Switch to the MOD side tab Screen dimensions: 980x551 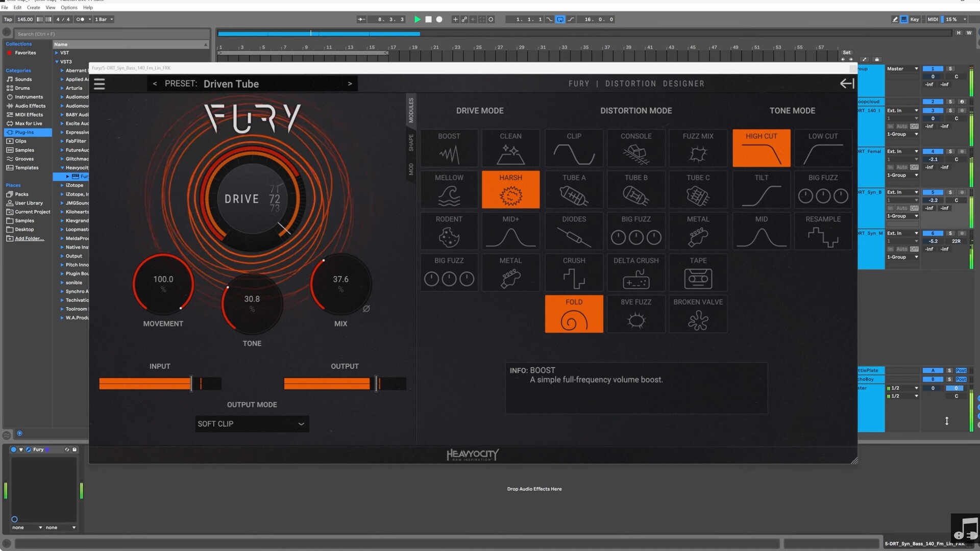(411, 169)
